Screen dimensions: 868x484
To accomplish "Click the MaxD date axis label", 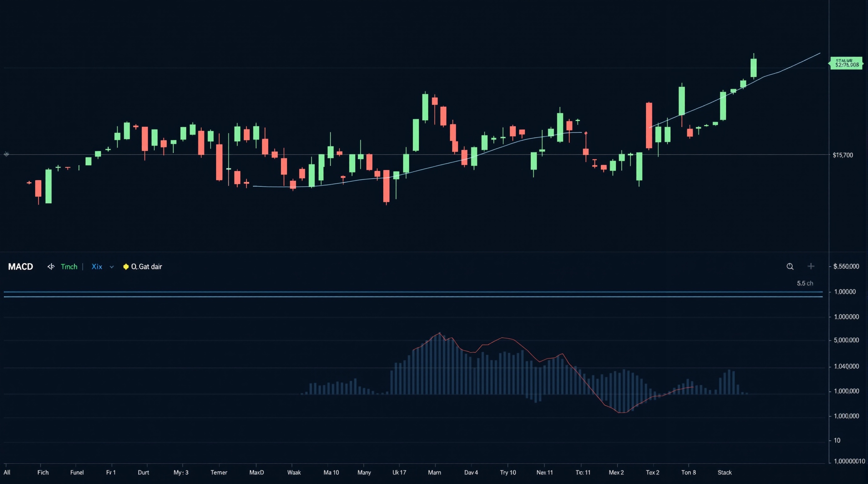I will pyautogui.click(x=256, y=472).
